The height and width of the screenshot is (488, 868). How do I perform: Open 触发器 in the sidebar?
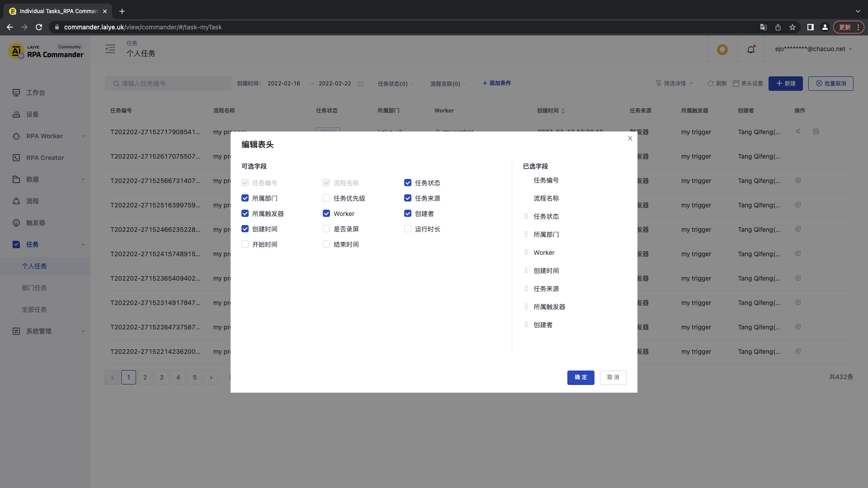(45, 223)
